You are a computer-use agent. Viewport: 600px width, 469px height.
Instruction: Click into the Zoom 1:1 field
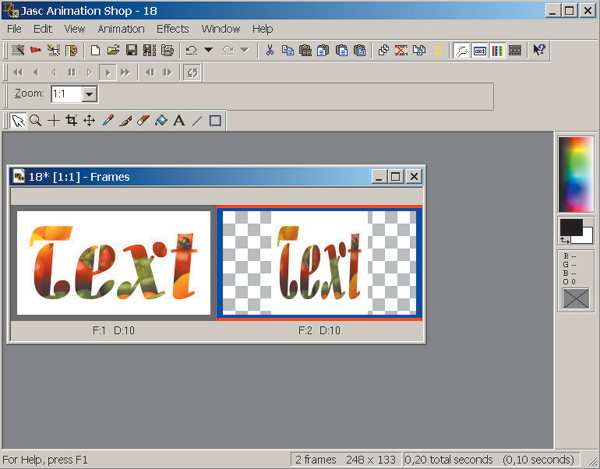[67, 94]
